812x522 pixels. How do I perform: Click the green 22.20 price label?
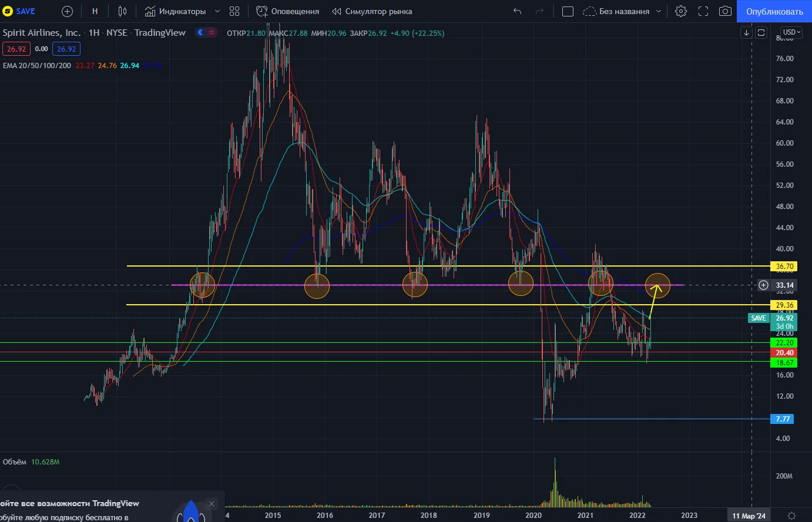(x=785, y=343)
